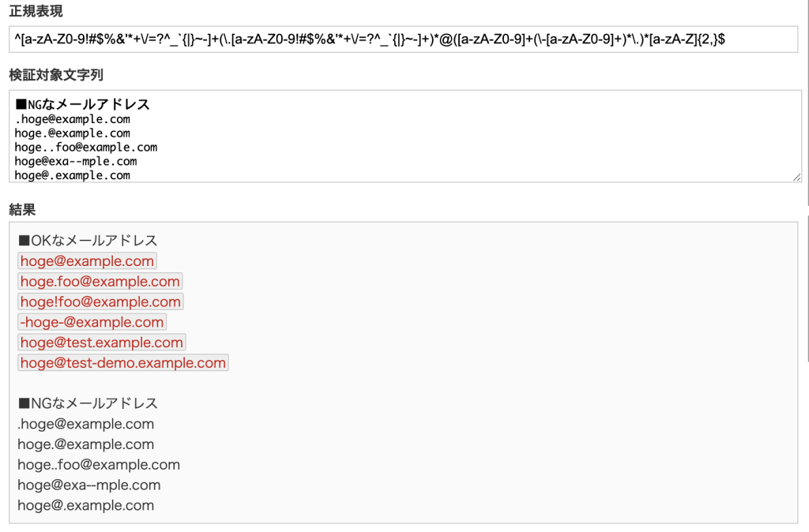This screenshot has width=809, height=532.
Task: Click unmatched hoge.@example.com in the results panel
Action: point(86,444)
